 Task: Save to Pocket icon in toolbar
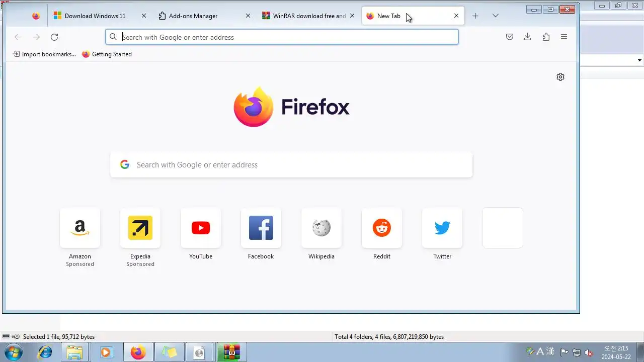pyautogui.click(x=510, y=37)
